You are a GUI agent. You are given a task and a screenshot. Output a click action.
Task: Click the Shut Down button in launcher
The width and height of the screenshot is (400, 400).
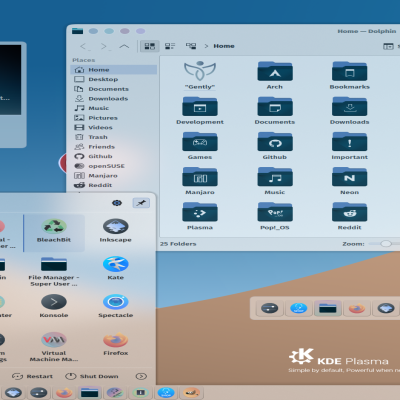click(92, 376)
